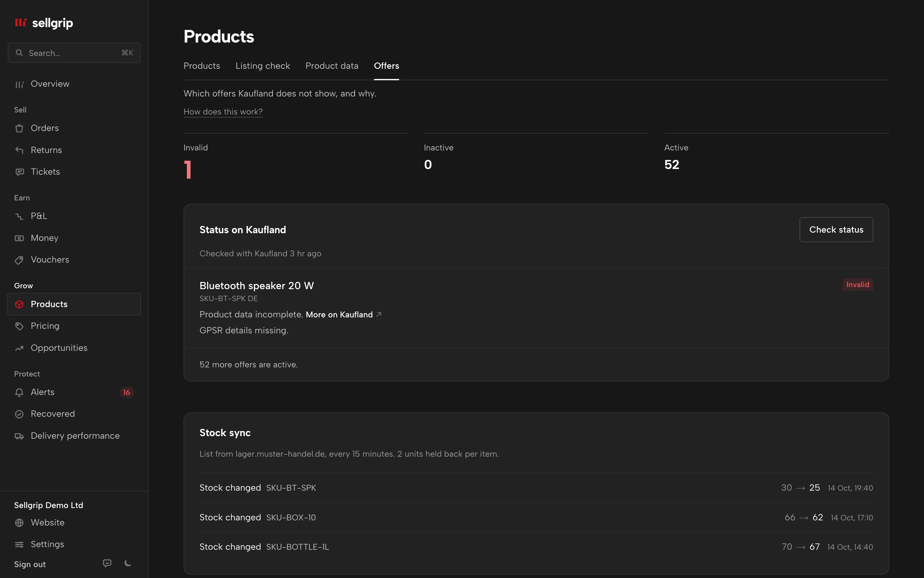Select the Offers tab

(386, 66)
